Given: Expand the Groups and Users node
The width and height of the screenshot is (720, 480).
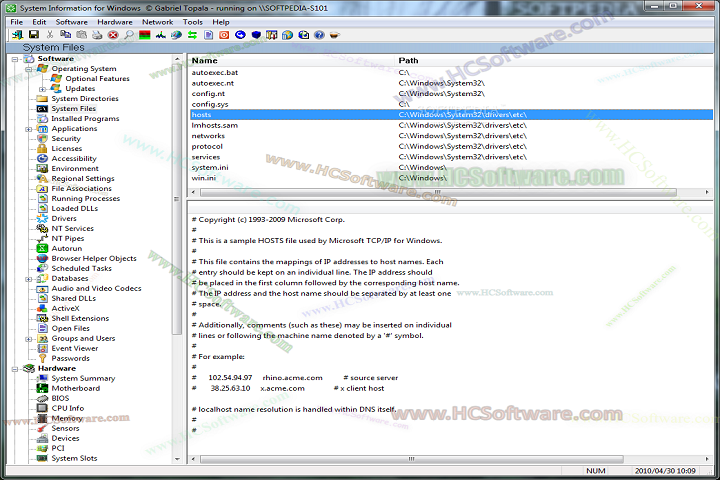Looking at the screenshot, I should click(x=28, y=339).
